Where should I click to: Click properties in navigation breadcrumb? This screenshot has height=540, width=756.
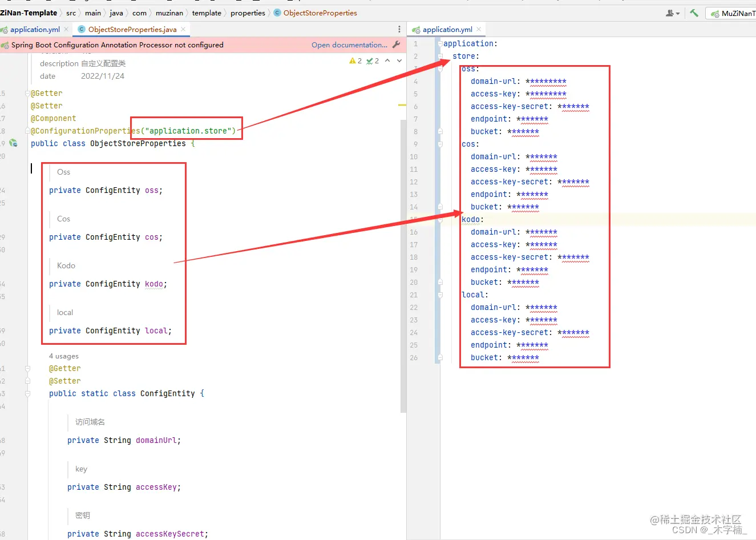point(248,13)
